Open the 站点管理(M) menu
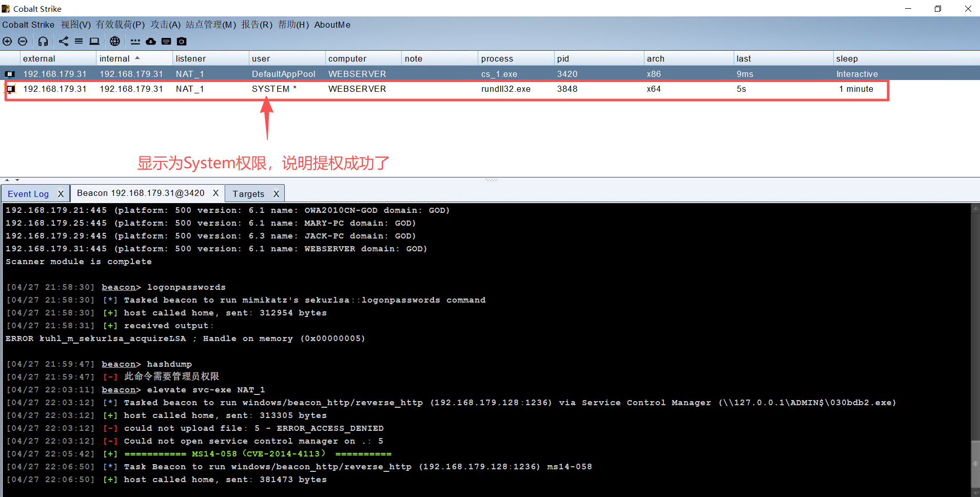Viewport: 980px width, 497px height. point(211,25)
